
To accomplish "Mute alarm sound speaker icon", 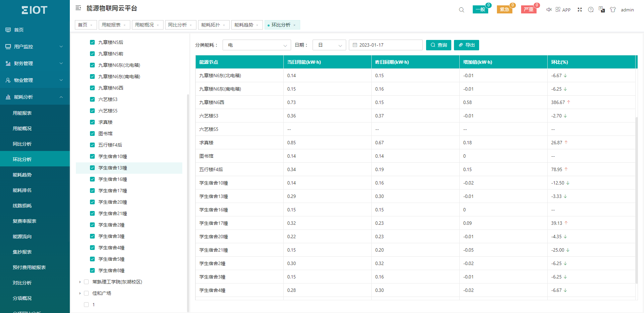I will (549, 9).
